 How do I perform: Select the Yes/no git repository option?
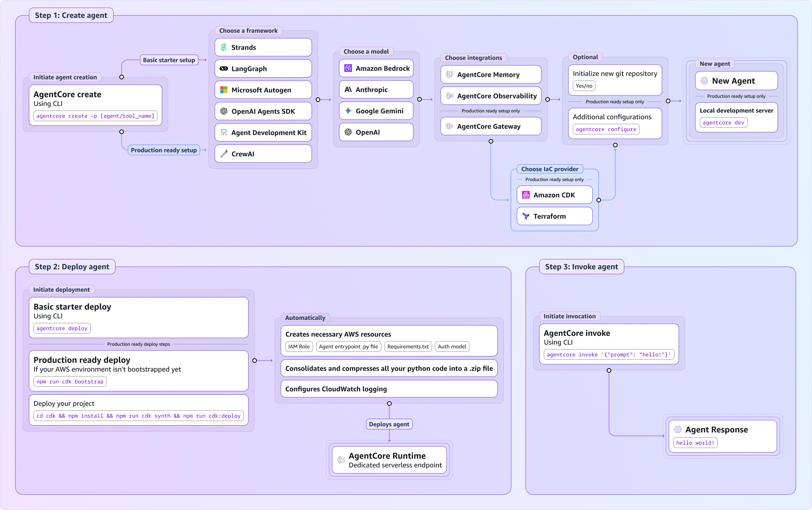click(584, 86)
